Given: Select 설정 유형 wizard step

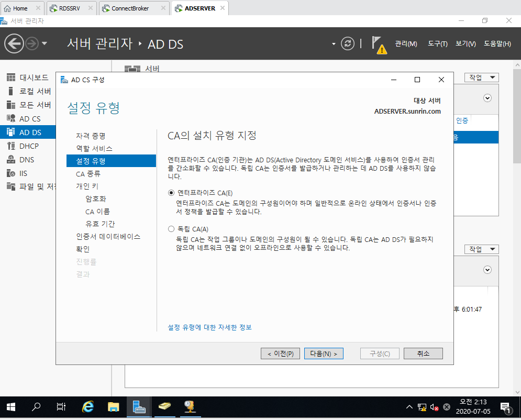Looking at the screenshot, I should pos(111,161).
